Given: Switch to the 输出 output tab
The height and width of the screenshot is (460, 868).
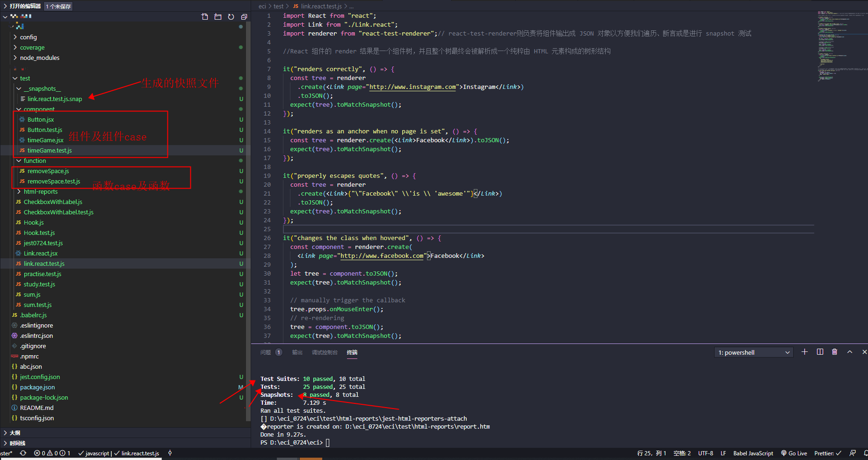Looking at the screenshot, I should click(x=297, y=352).
